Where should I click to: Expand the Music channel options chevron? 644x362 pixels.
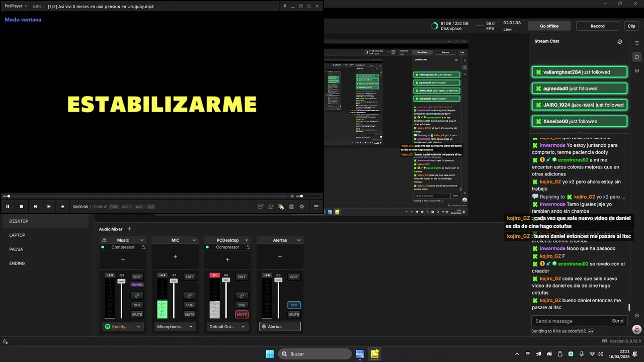(142, 240)
